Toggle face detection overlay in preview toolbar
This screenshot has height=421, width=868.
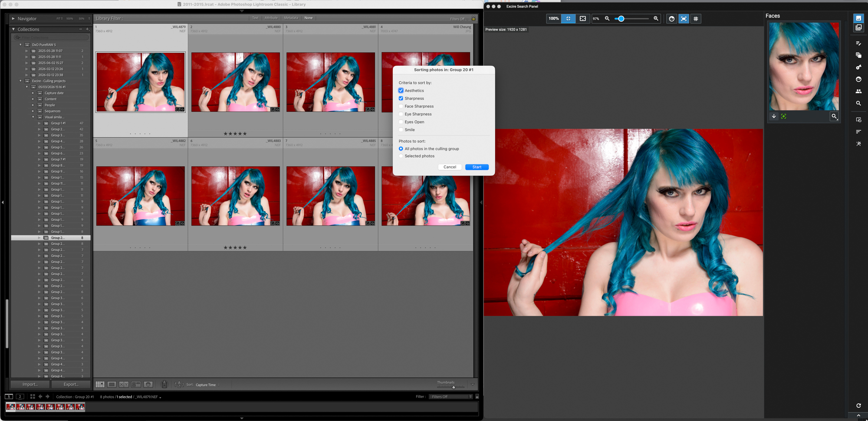671,19
